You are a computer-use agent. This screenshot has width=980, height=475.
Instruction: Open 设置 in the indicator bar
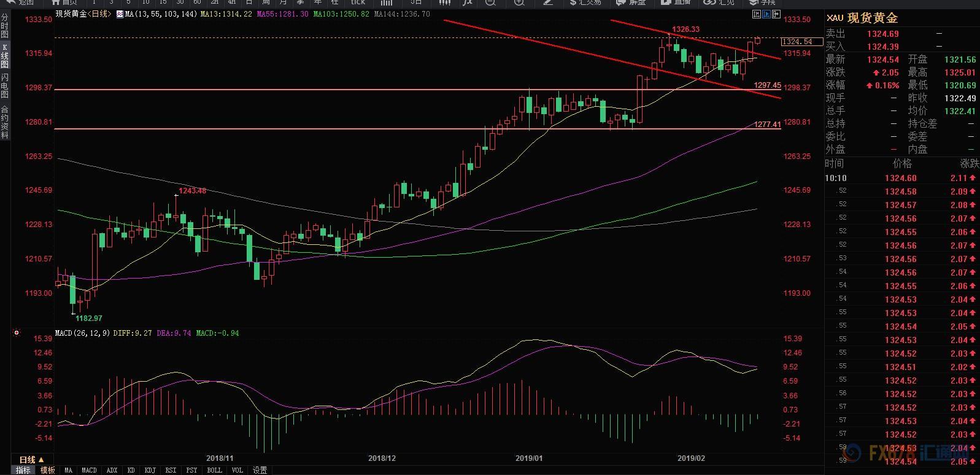[260, 470]
